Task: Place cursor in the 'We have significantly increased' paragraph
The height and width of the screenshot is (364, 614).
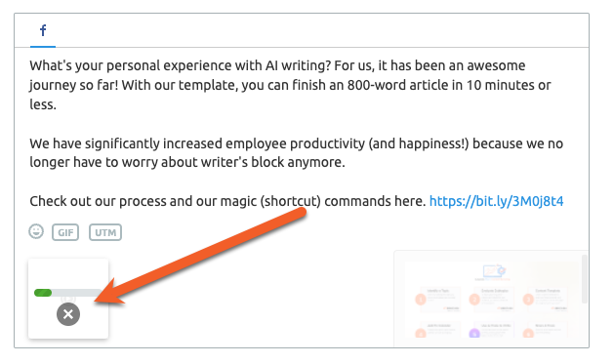Action: (296, 152)
